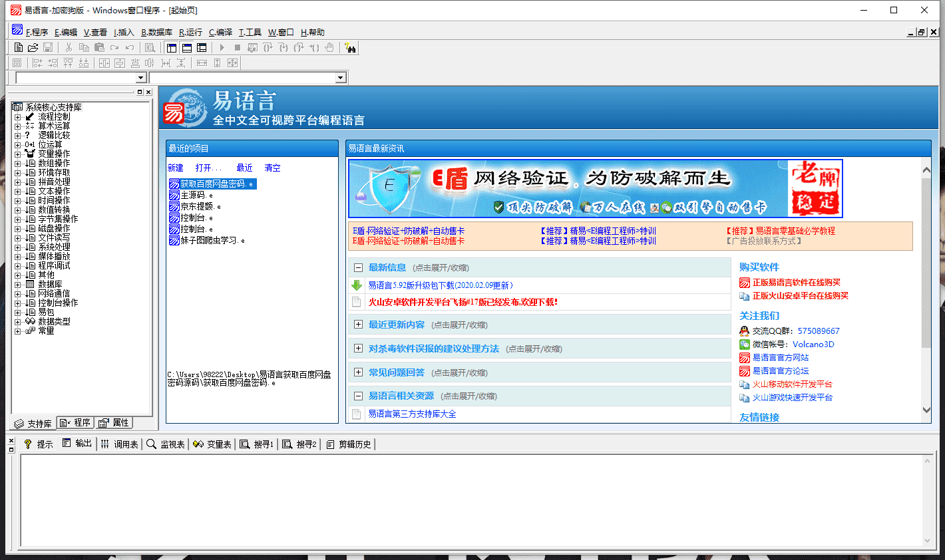
Task: Click the Open folder toolbar icon
Action: (x=33, y=47)
